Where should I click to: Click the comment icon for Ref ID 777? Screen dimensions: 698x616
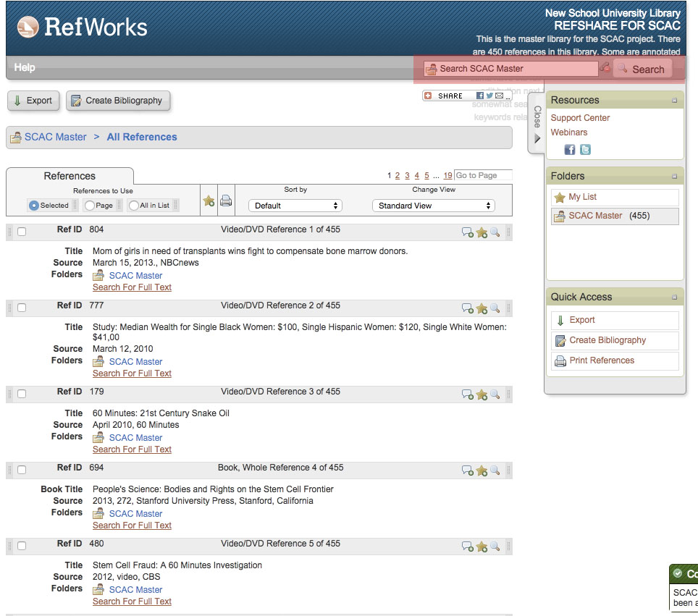tap(468, 308)
